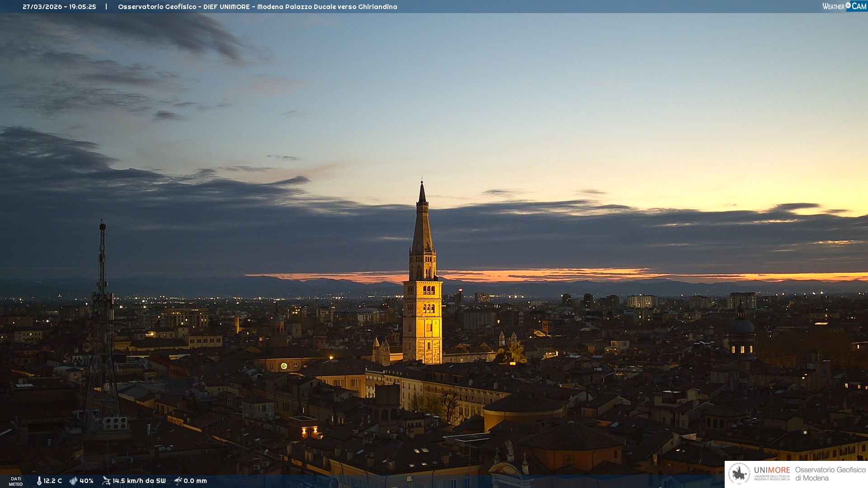The width and height of the screenshot is (868, 488).
Task: Click the rain umbrella icon
Action: [x=178, y=481]
